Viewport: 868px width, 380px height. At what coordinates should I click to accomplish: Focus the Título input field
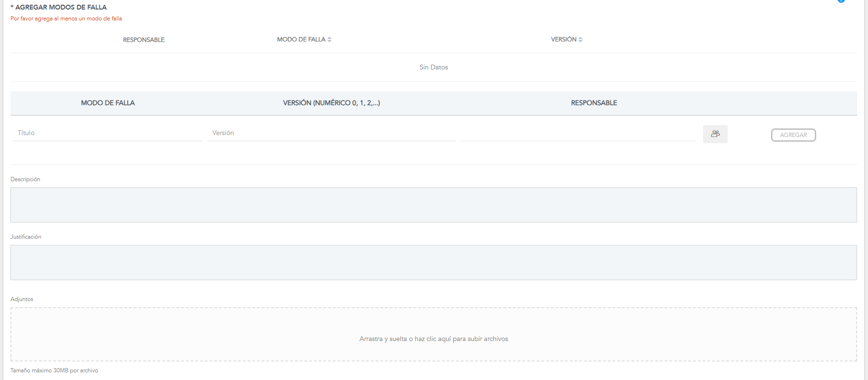click(x=107, y=133)
